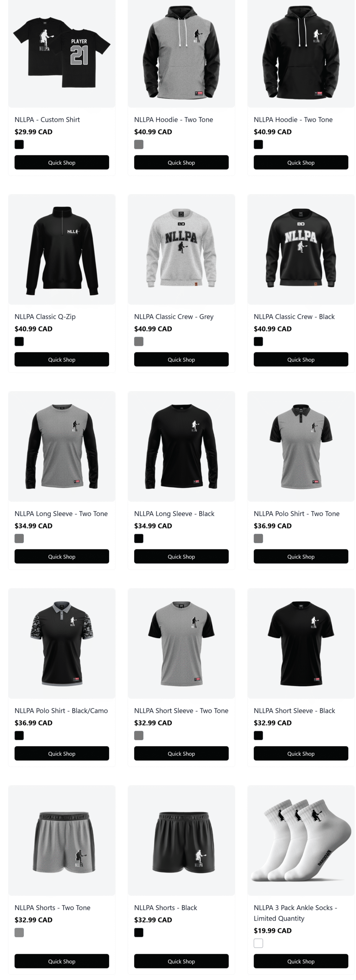Open the NLLPA Shorts - Two Tone image
Image resolution: width=356 pixels, height=980 pixels.
pos(62,841)
